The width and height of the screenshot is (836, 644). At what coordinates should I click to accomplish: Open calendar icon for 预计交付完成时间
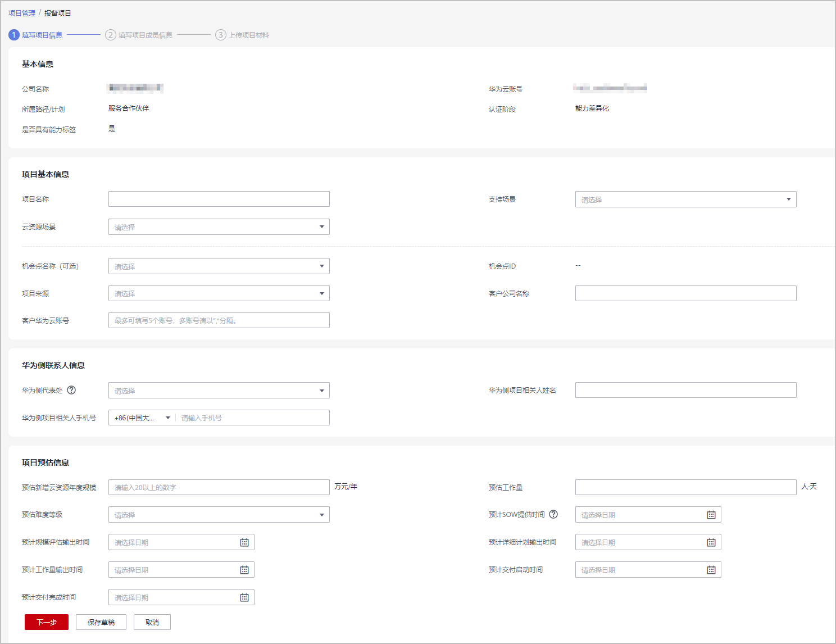tap(244, 597)
